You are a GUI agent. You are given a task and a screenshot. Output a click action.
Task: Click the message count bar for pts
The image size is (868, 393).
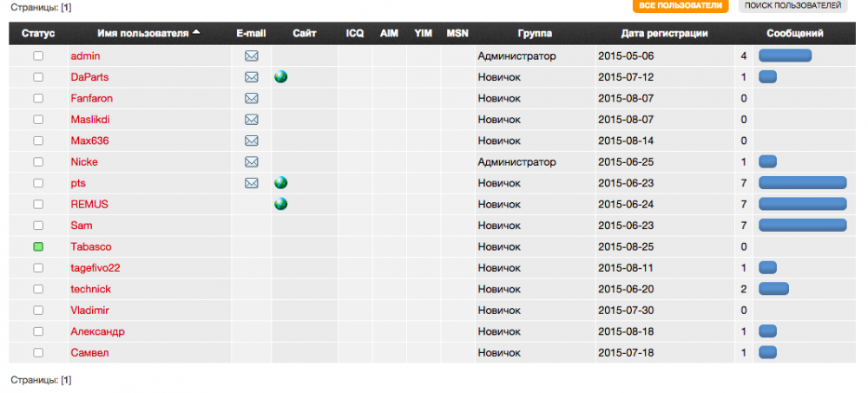(x=802, y=183)
